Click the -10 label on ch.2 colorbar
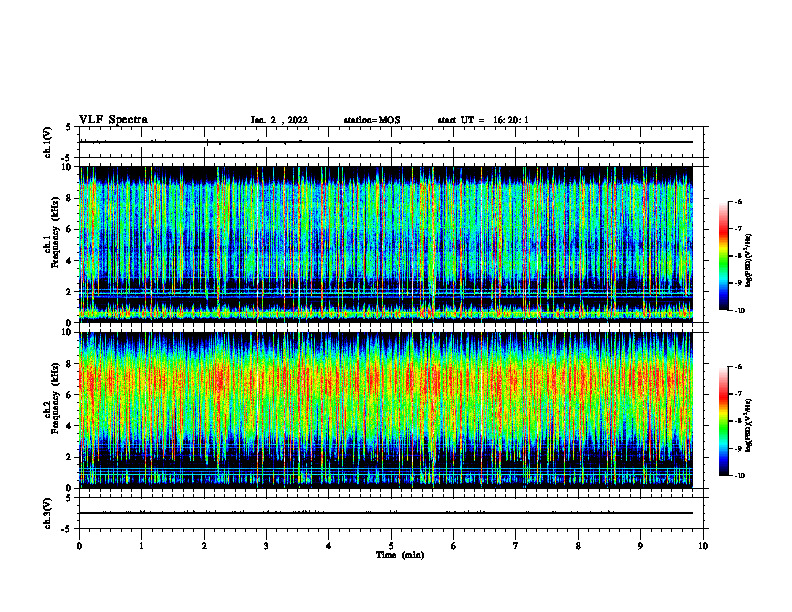Viewport: 792px width, 612px height. [x=739, y=476]
